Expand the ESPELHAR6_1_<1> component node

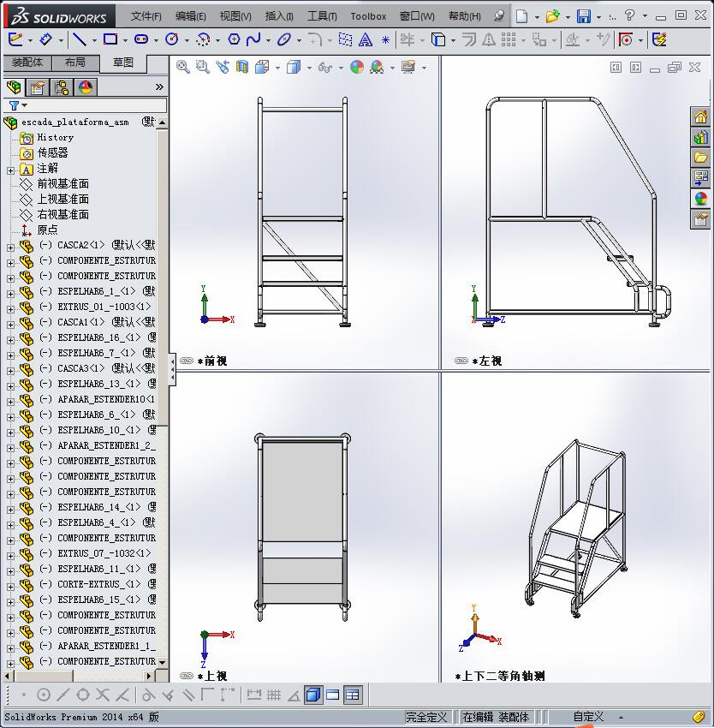10,294
